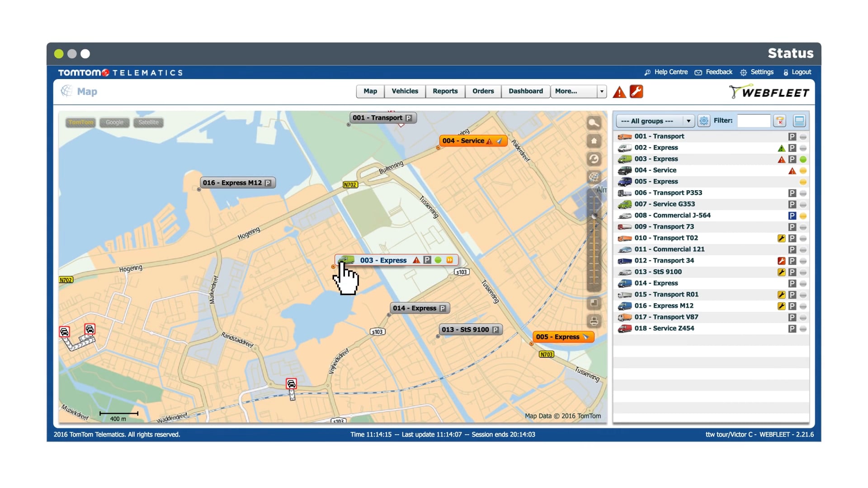Click red warning triangle in 004 - Service row
This screenshot has width=868, height=488.
(792, 171)
